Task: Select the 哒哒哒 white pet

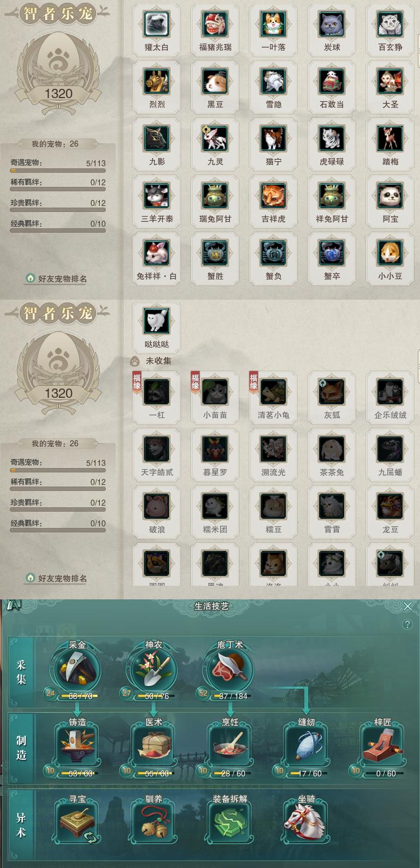Action: [157, 321]
